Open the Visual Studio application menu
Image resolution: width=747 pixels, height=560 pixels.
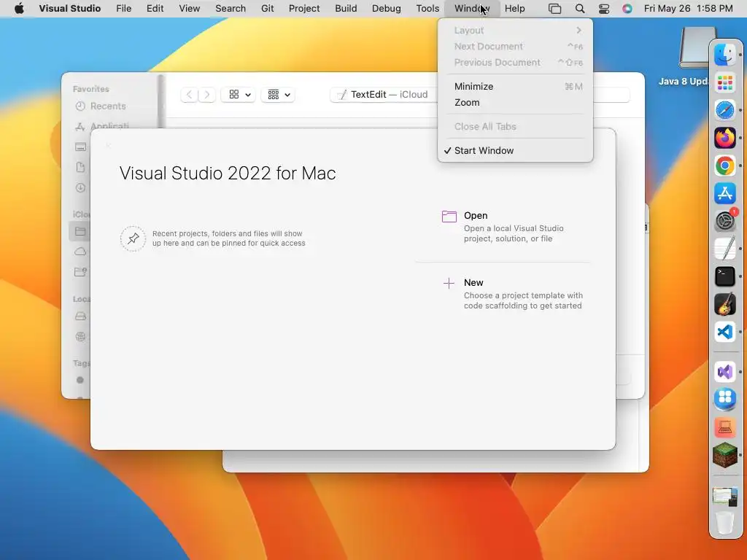click(69, 9)
